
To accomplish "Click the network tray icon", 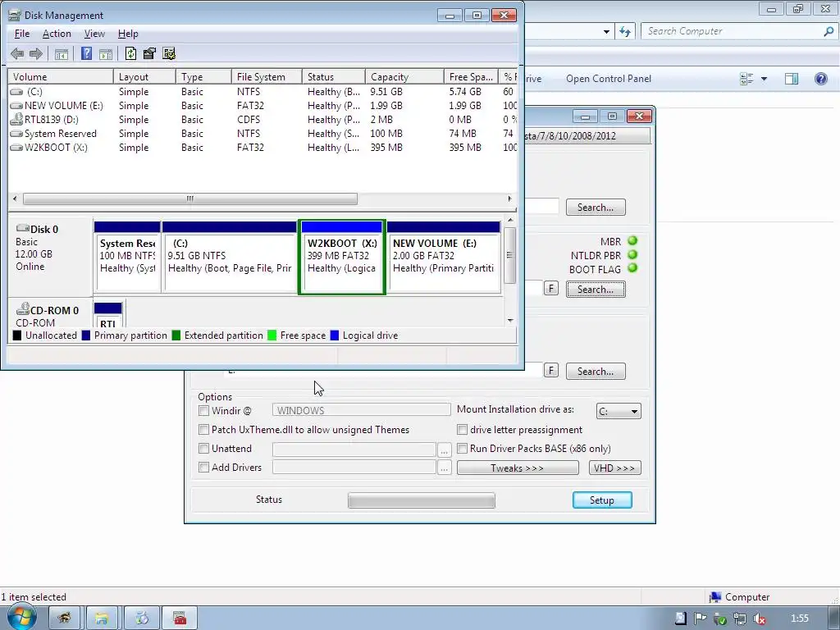I will pyautogui.click(x=739, y=619).
